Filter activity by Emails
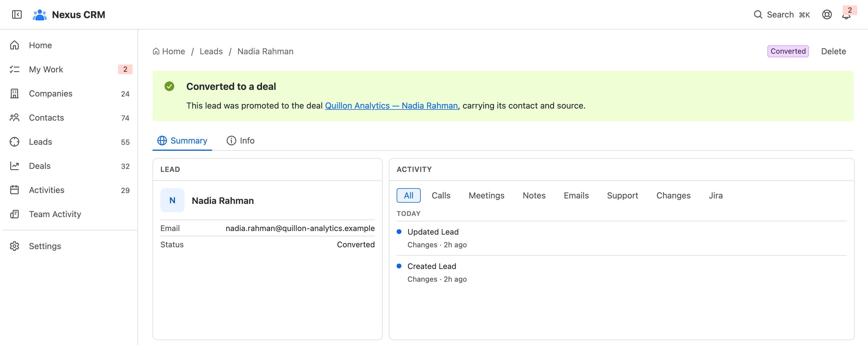 coord(576,195)
